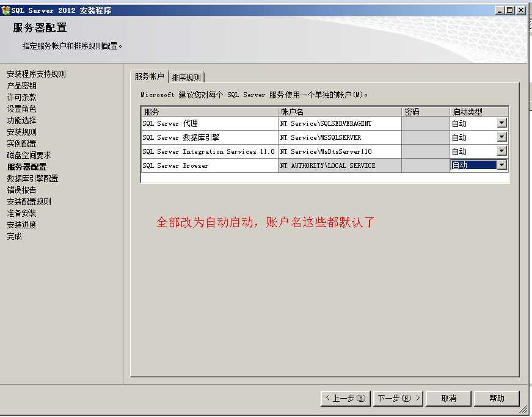Select the 安装程序支持规则 step

click(x=36, y=74)
